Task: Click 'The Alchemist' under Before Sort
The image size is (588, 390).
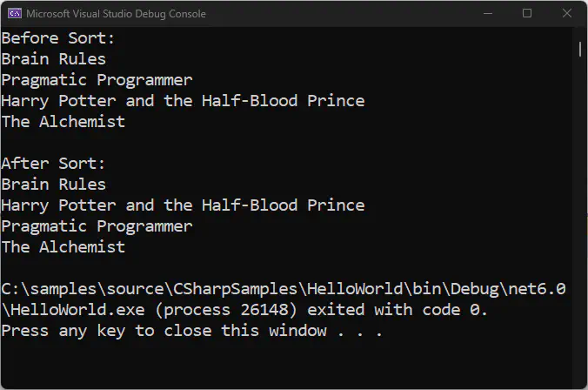Action: 63,122
